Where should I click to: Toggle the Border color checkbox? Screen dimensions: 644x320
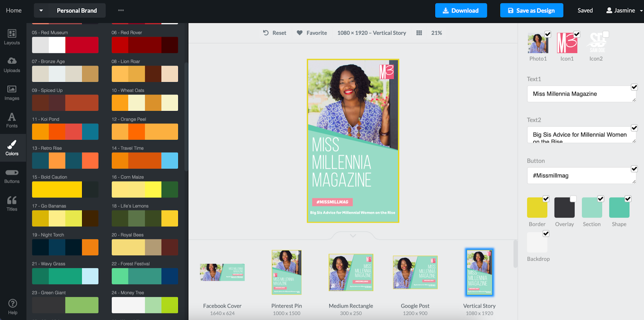pyautogui.click(x=546, y=198)
